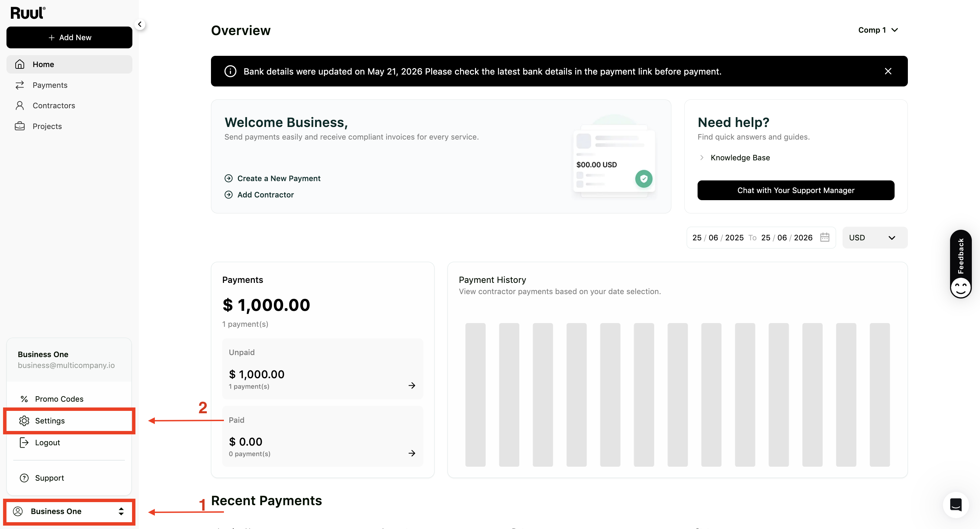Viewport: 980px width, 529px height.
Task: Dismiss the bank details notification banner
Action: click(888, 71)
